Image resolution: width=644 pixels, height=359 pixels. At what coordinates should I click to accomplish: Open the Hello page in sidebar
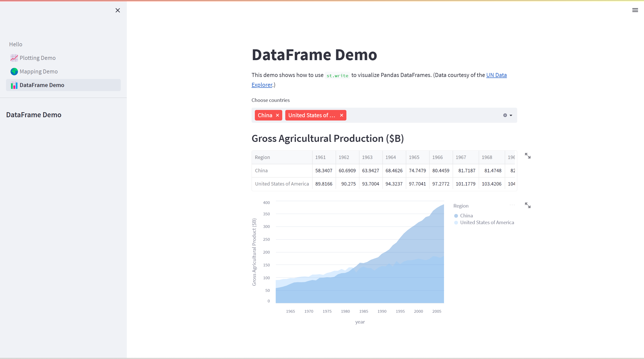click(x=16, y=44)
